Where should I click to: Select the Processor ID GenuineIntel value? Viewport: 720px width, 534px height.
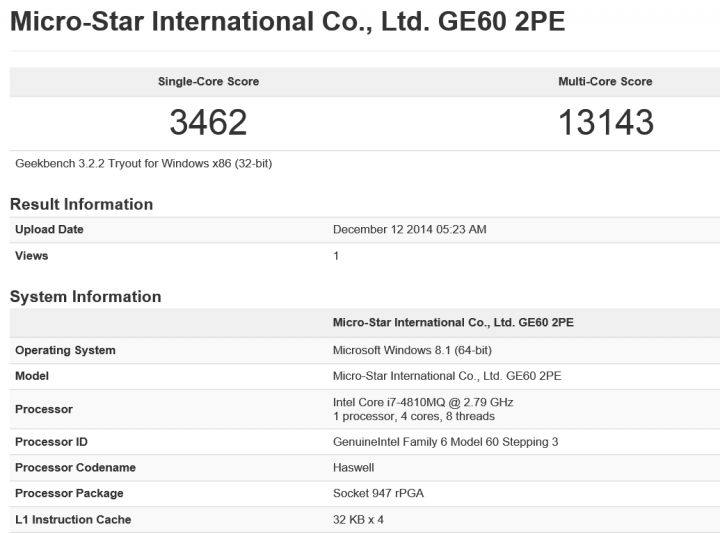(x=445, y=442)
